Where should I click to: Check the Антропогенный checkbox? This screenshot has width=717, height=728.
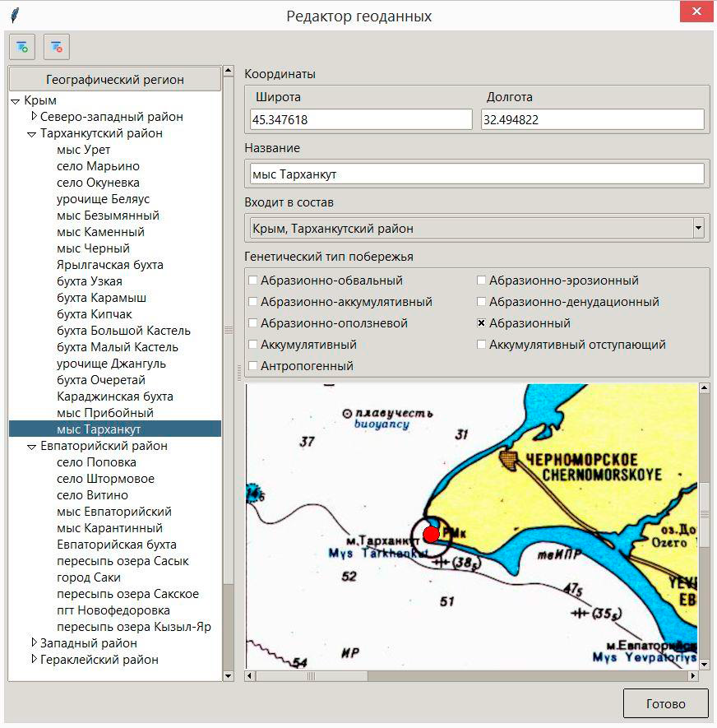(x=253, y=366)
